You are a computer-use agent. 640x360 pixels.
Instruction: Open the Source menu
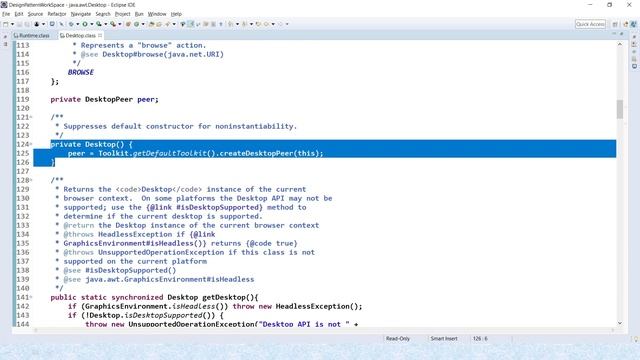tap(35, 14)
